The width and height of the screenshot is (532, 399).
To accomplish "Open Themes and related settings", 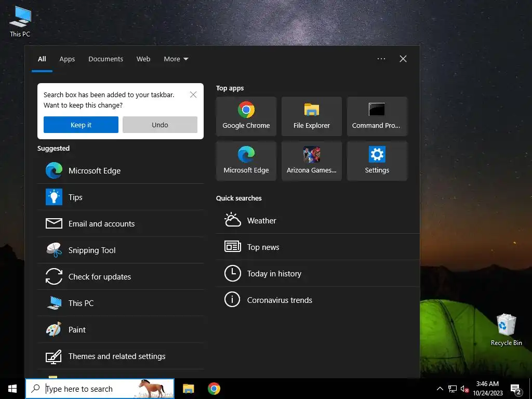I will [121, 356].
